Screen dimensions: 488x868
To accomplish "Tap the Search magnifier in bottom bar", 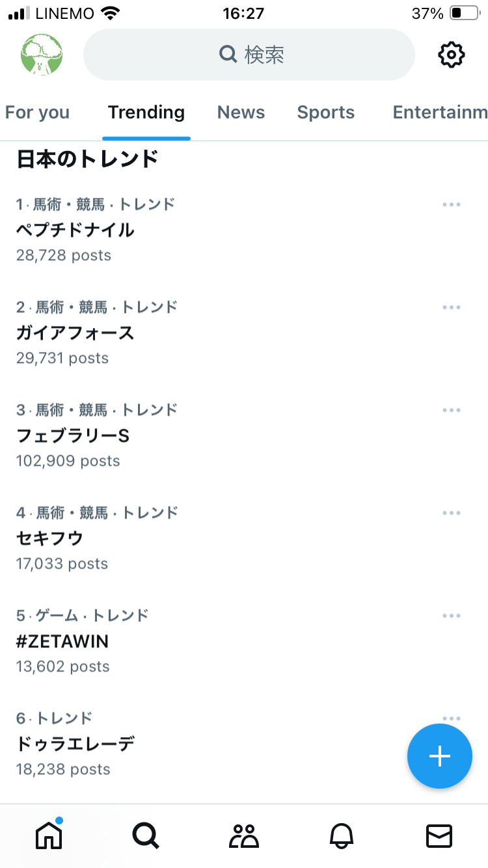I will 146,835.
